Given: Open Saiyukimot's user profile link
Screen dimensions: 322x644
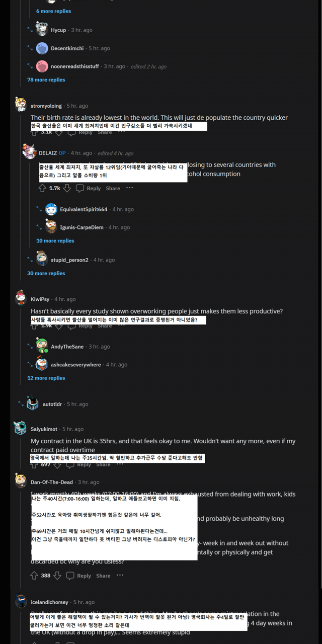Looking at the screenshot, I should pyautogui.click(x=44, y=429).
